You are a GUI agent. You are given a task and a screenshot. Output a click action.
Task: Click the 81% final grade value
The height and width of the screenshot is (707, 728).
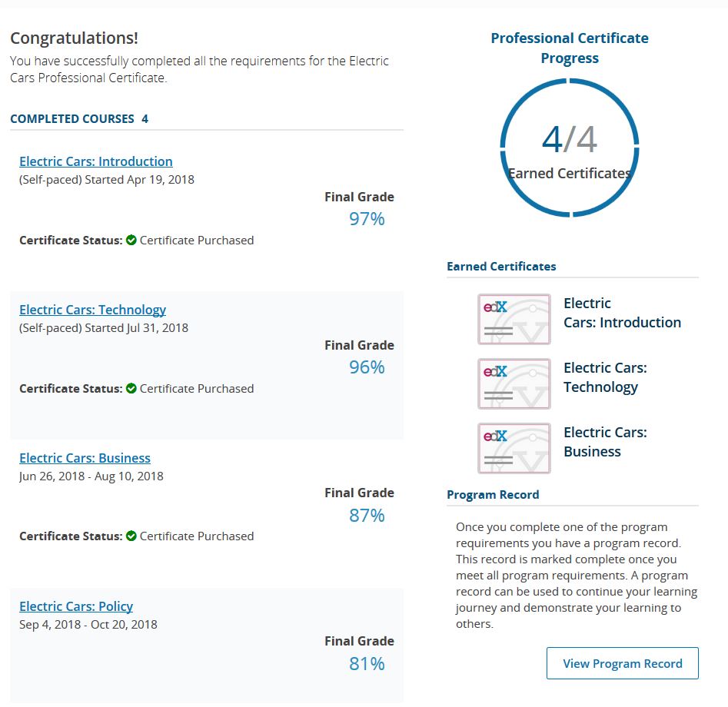367,664
